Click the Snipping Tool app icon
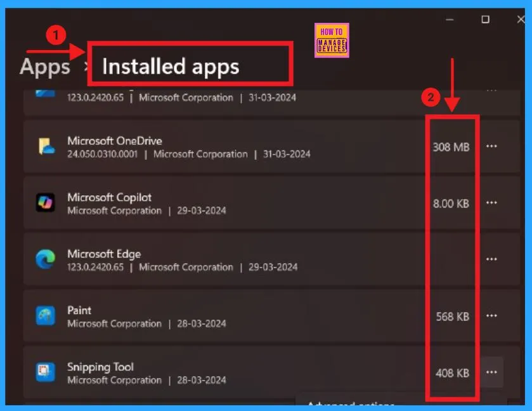Image resolution: width=532 pixels, height=411 pixels. (x=46, y=372)
